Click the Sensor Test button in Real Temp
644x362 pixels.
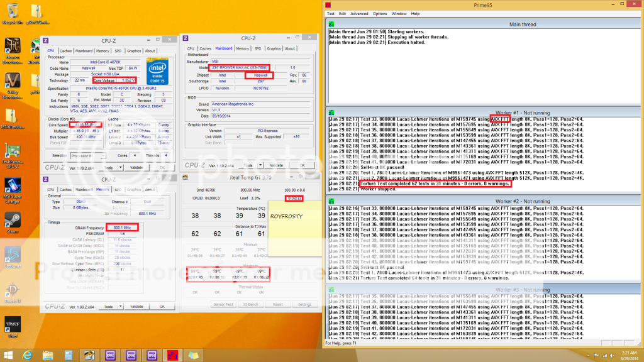pos(223,304)
